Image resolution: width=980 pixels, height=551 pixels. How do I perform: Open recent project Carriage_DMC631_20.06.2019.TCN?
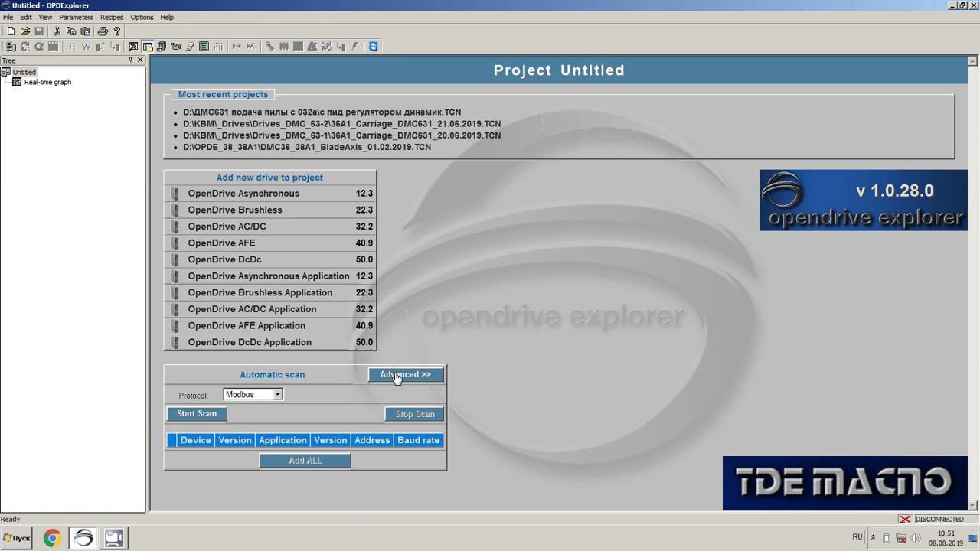pyautogui.click(x=341, y=135)
